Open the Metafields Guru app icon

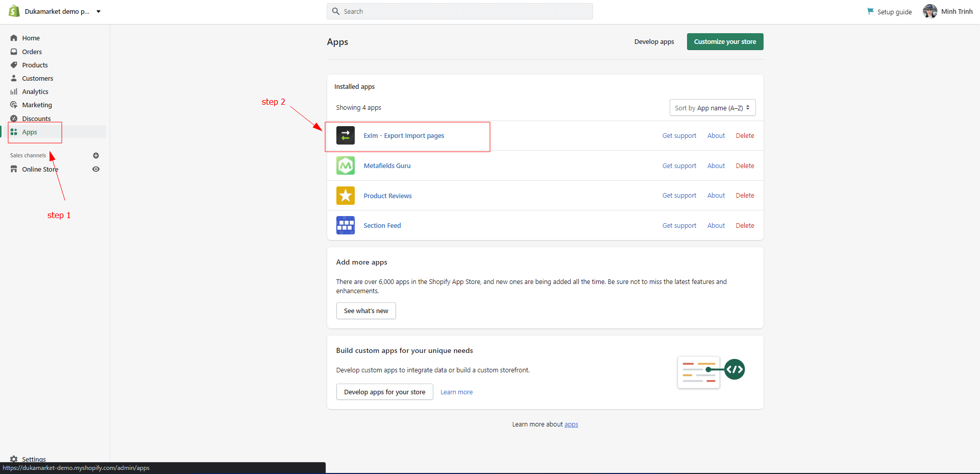[x=345, y=165]
